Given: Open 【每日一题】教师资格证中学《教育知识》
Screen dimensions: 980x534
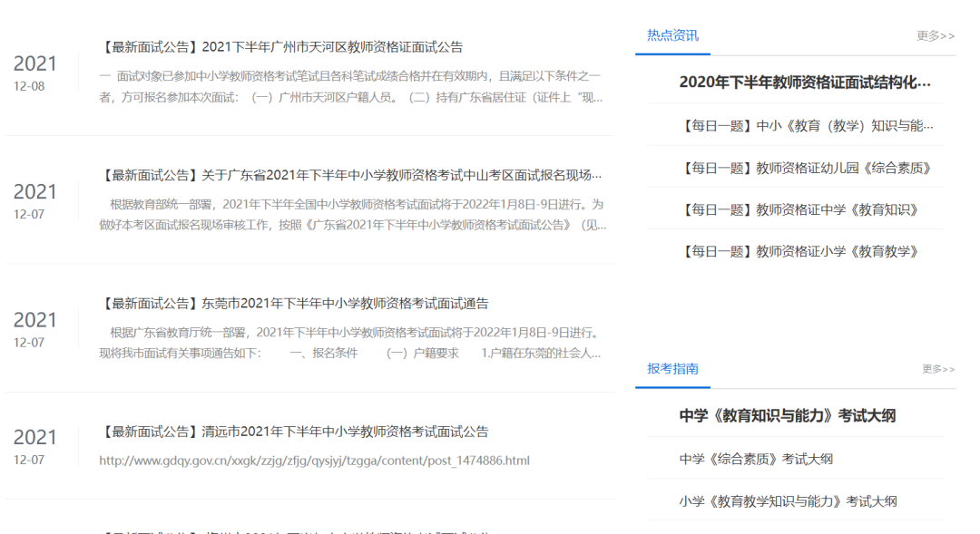Looking at the screenshot, I should 799,209.
